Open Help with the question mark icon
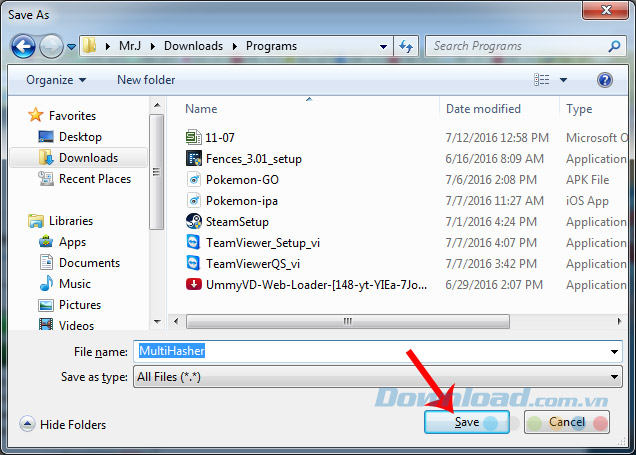Image resolution: width=636 pixels, height=455 pixels. pyautogui.click(x=604, y=80)
